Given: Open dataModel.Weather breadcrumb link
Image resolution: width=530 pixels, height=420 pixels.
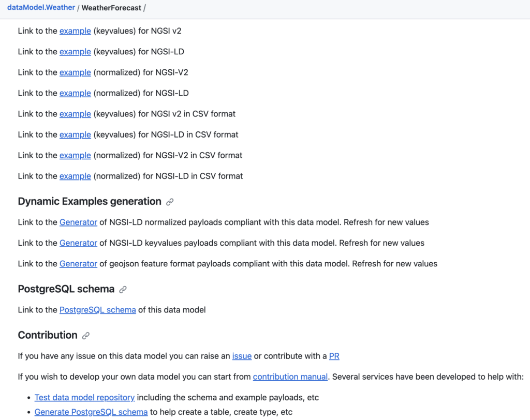Looking at the screenshot, I should tap(41, 8).
